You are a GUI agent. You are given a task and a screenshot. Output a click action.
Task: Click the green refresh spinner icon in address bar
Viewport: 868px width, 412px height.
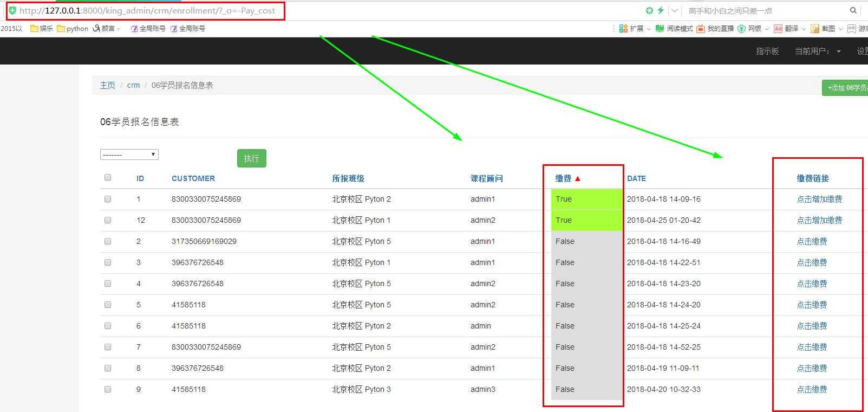point(649,10)
